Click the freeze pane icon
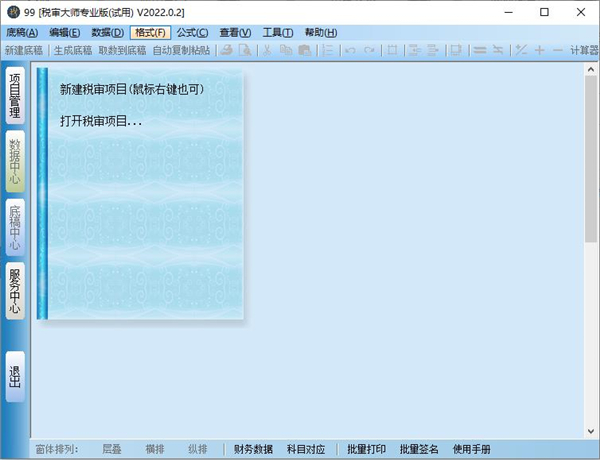 tap(456, 50)
